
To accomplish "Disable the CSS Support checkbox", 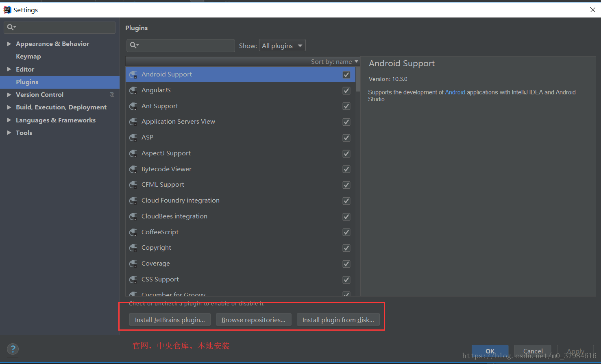I will coord(346,280).
